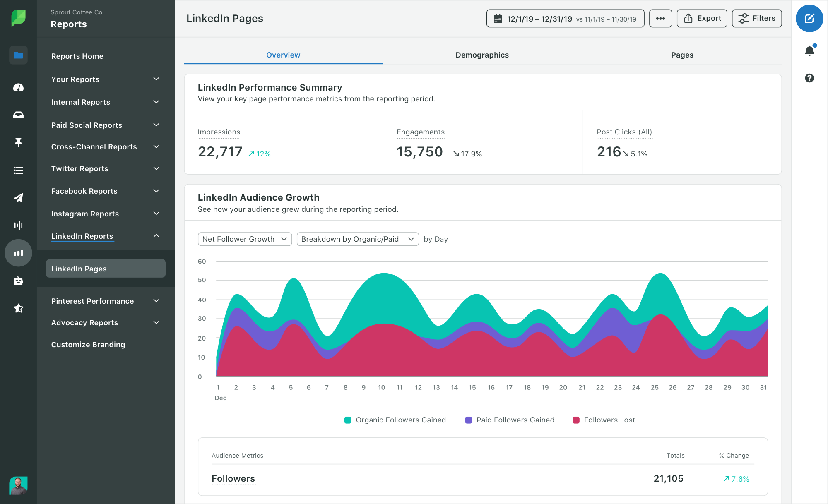The image size is (828, 504).
Task: Click the Post Clicks (All) label
Action: click(x=624, y=132)
